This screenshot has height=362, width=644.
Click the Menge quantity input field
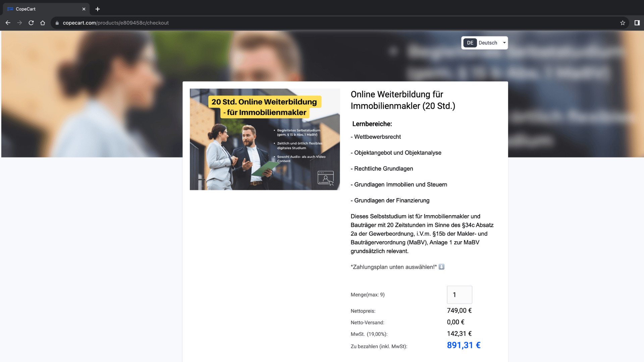pos(459,295)
